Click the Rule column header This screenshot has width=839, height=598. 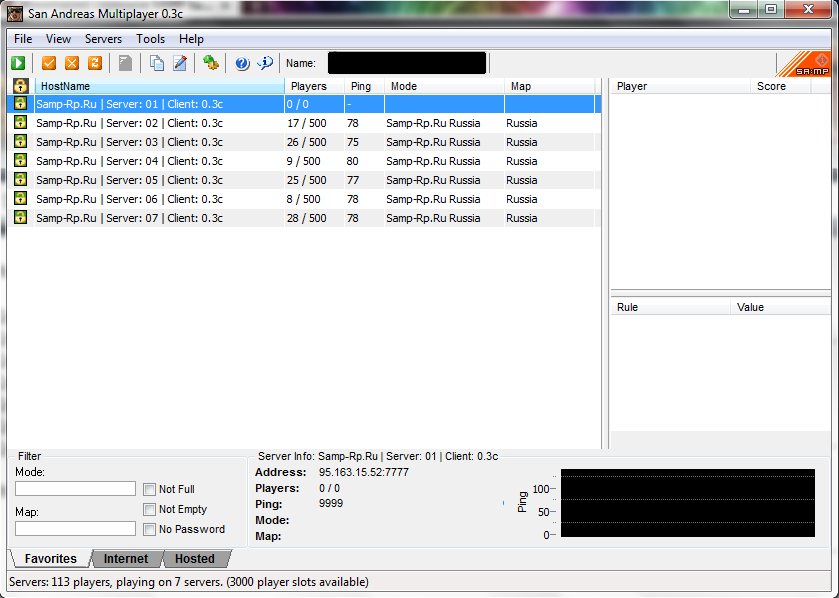671,308
